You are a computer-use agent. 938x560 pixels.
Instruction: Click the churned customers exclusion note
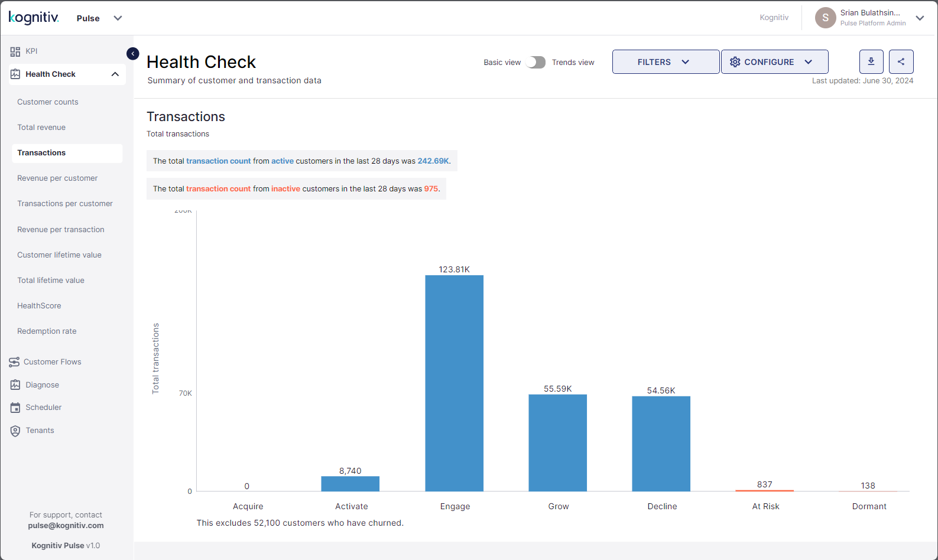pos(300,523)
